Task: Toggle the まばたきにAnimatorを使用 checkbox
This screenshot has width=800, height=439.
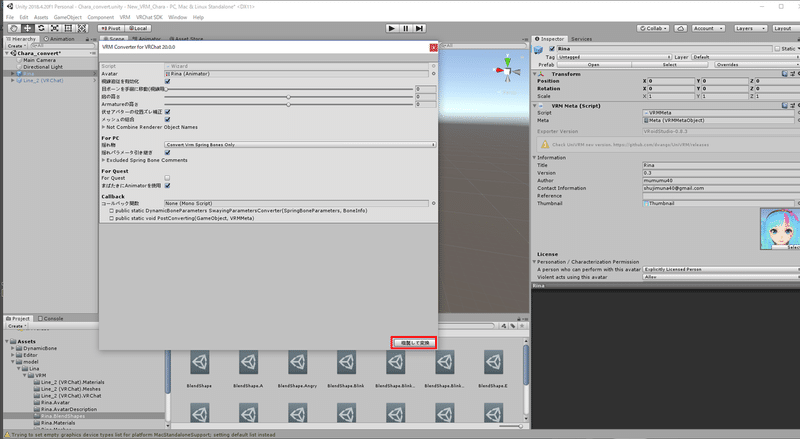Action: click(x=167, y=186)
